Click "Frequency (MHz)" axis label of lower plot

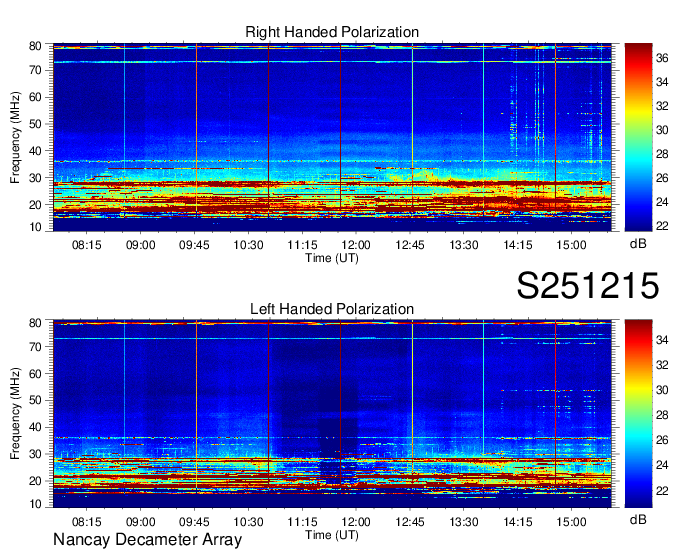(x=16, y=412)
